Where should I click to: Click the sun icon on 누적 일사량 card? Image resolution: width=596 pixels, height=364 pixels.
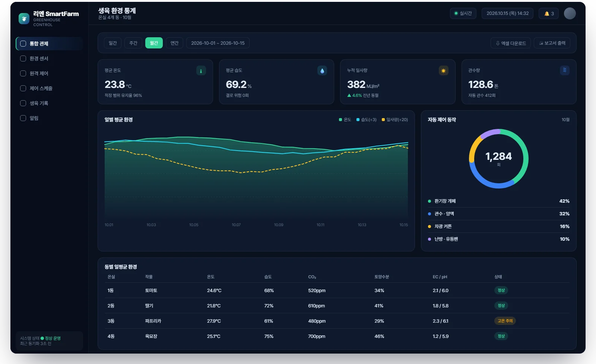click(x=443, y=70)
